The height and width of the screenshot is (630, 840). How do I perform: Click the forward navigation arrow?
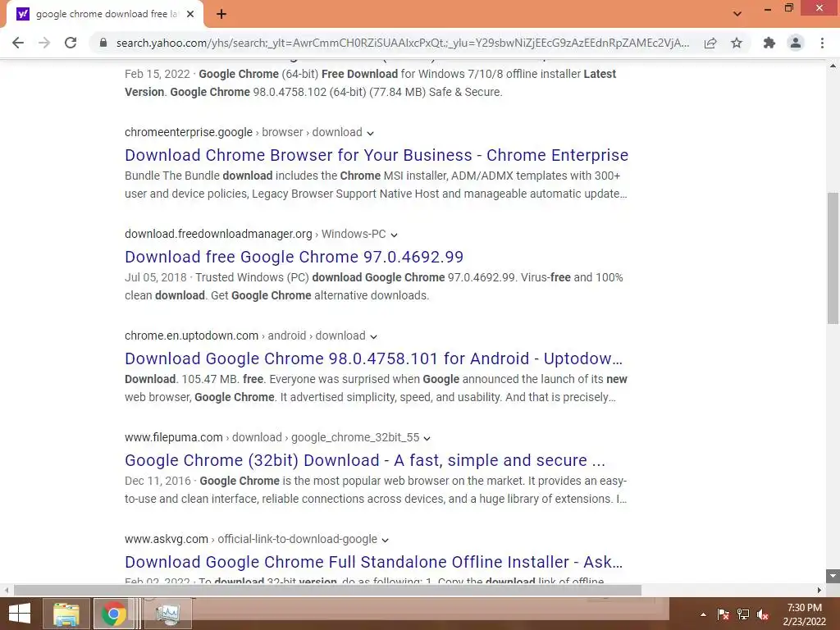44,43
